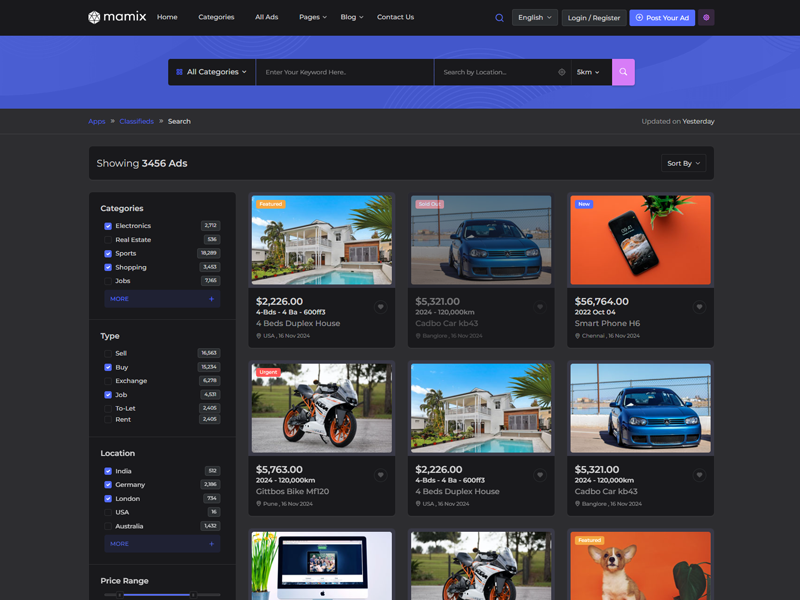Image resolution: width=800 pixels, height=600 pixels.
Task: Click the Price Range slider track
Action: click(x=155, y=595)
